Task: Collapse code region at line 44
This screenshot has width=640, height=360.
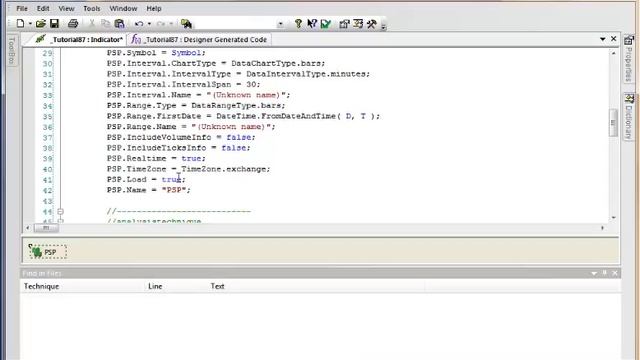Action: (60, 211)
